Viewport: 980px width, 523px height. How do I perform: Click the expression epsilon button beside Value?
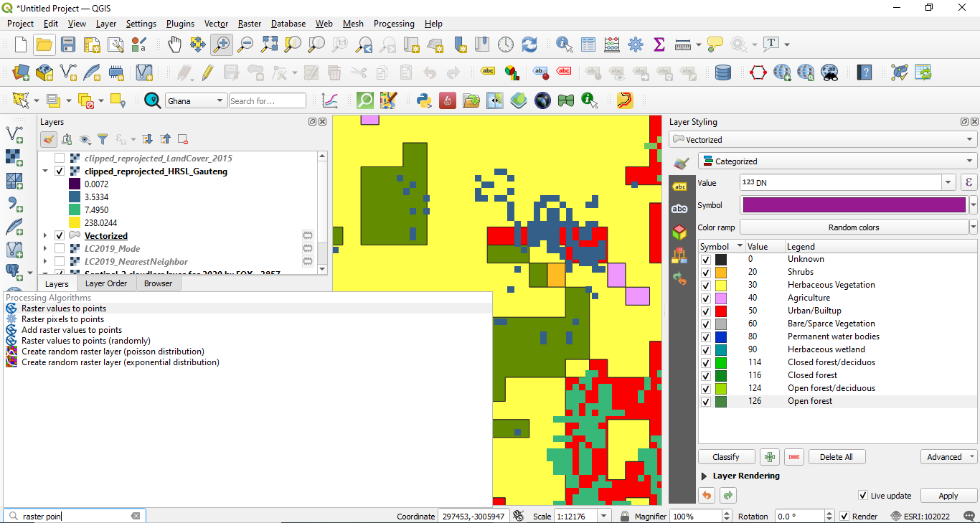[x=969, y=182]
